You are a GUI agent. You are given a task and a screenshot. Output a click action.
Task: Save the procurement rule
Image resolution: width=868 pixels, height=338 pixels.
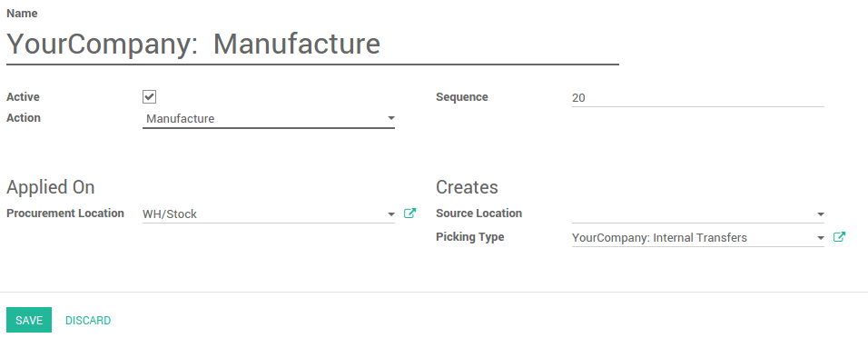(29, 320)
